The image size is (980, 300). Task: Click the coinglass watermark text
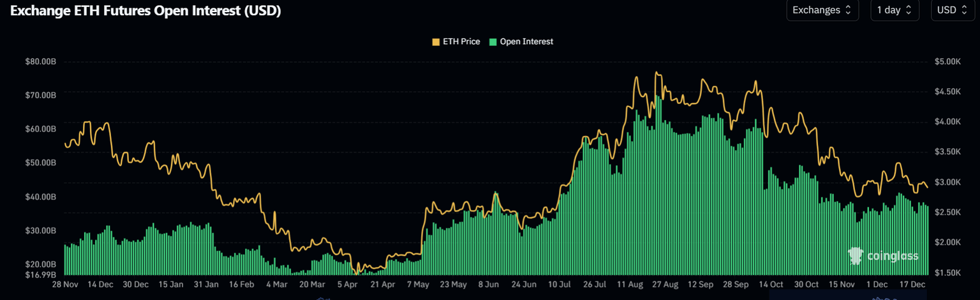click(893, 257)
